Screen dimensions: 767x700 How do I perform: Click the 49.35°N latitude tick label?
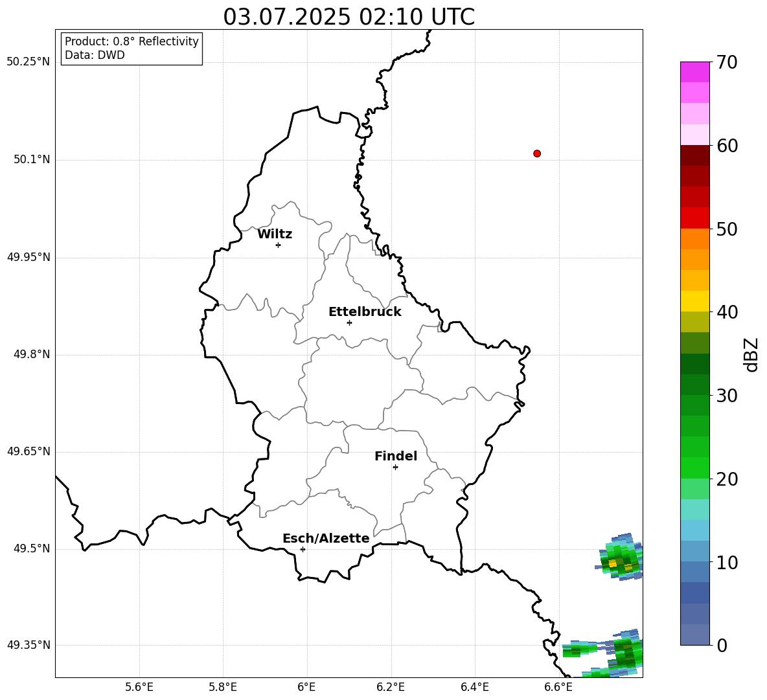[28, 645]
